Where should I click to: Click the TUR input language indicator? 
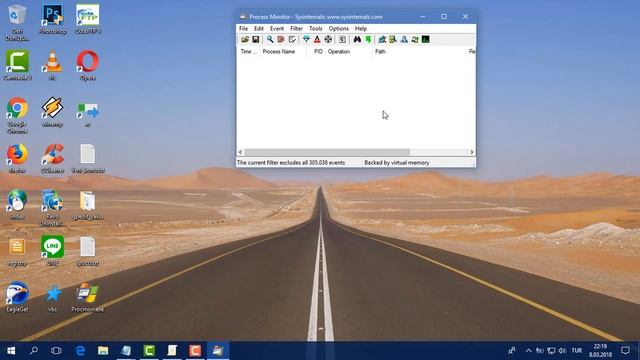coord(577,351)
